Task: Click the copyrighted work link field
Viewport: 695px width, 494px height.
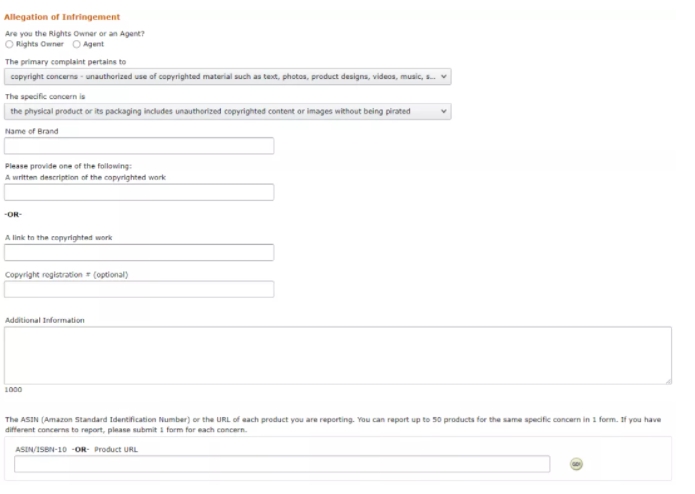Action: [139, 253]
